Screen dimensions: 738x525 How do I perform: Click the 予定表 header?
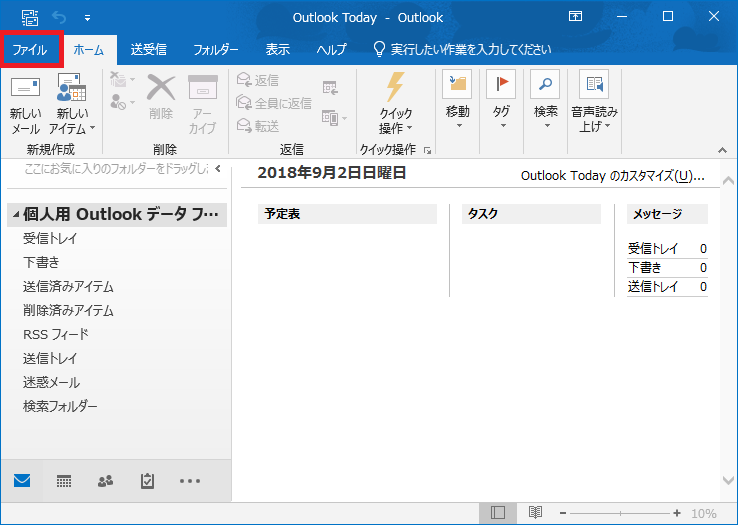347,214
